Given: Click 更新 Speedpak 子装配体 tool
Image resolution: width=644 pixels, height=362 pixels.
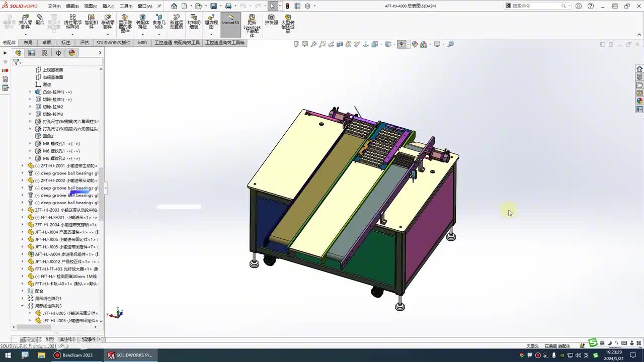Looking at the screenshot, I should [x=252, y=26].
